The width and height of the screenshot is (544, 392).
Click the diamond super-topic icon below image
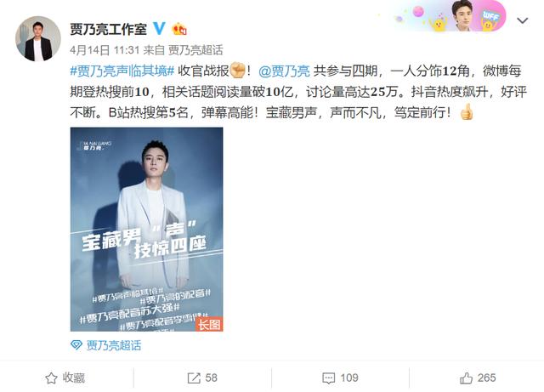(x=76, y=345)
